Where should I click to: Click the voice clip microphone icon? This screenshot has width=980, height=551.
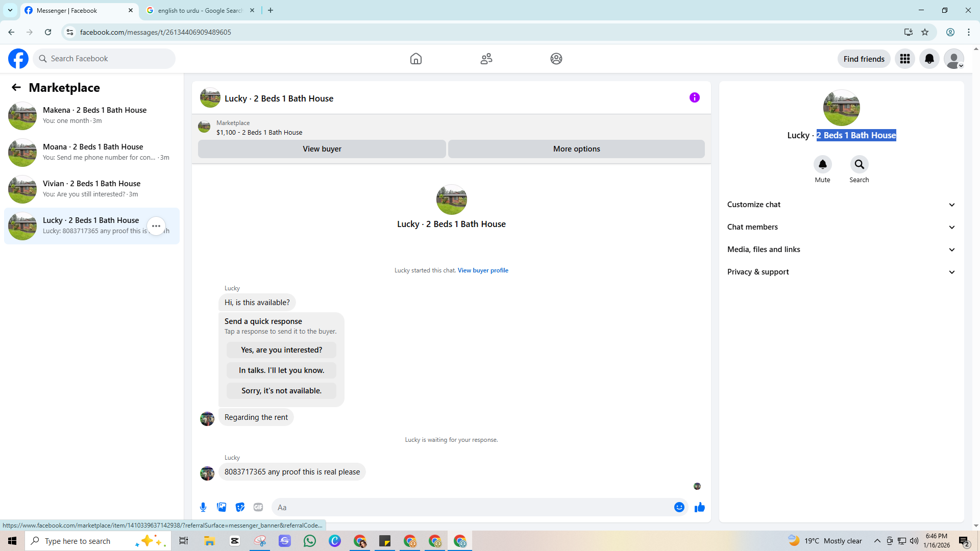(x=203, y=507)
